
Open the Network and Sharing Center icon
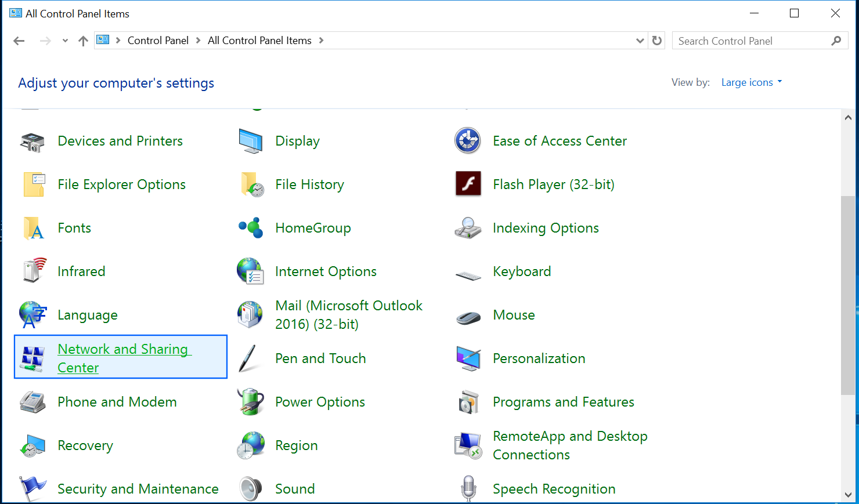pyautogui.click(x=33, y=358)
